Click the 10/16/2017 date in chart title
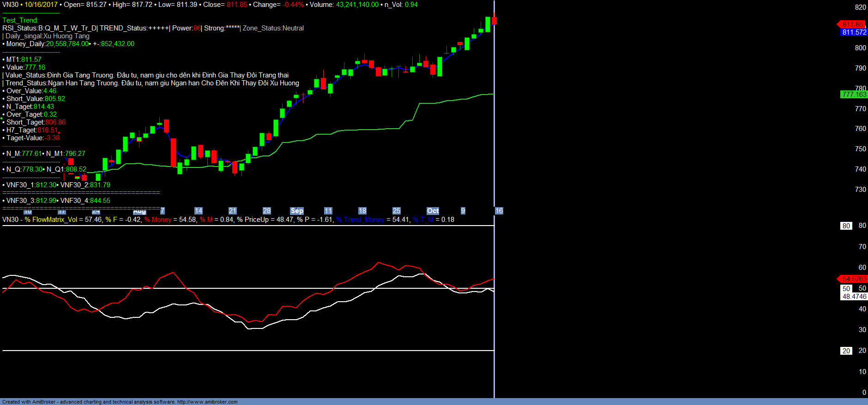This screenshot has height=405, width=868. [41, 5]
